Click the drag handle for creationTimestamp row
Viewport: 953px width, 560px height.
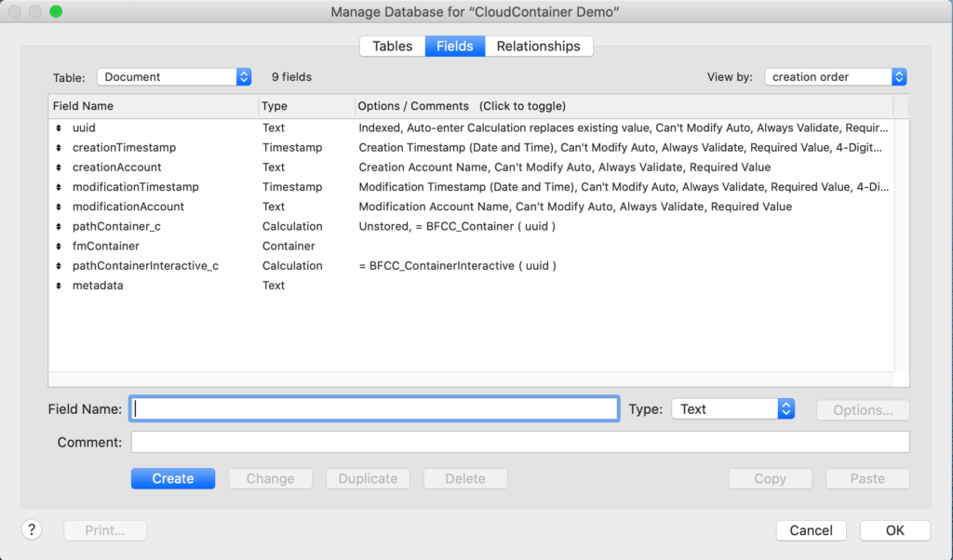click(x=60, y=148)
